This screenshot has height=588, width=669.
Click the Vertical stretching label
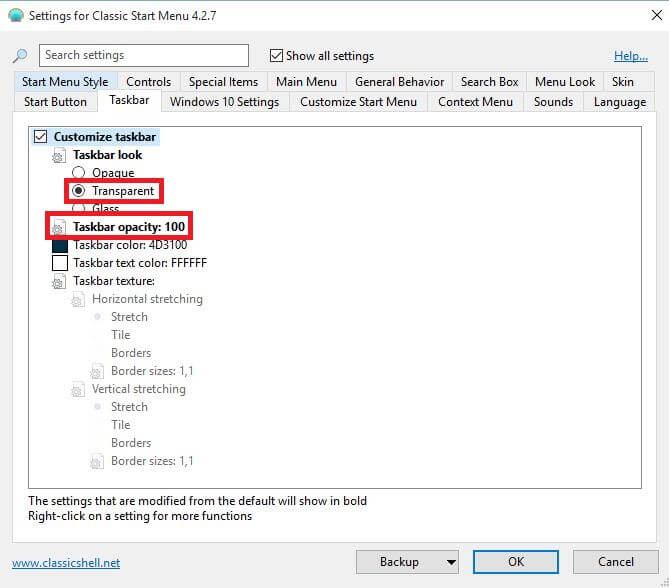point(139,389)
